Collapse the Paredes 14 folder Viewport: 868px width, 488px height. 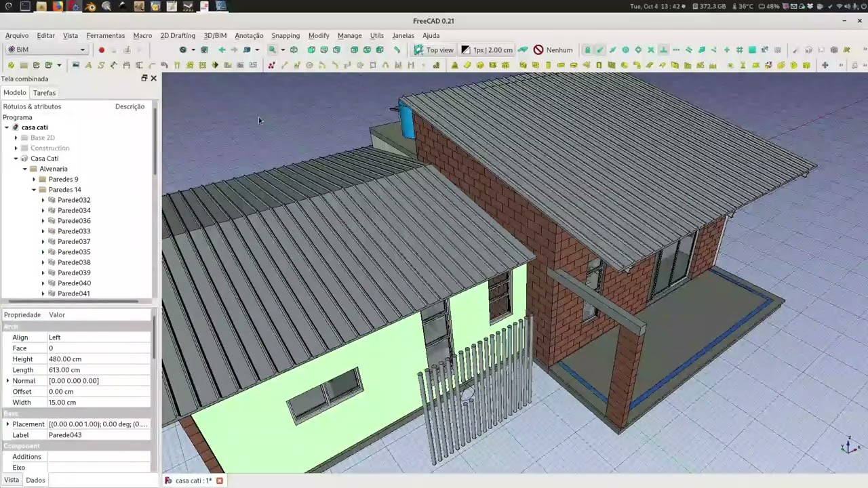(34, 190)
